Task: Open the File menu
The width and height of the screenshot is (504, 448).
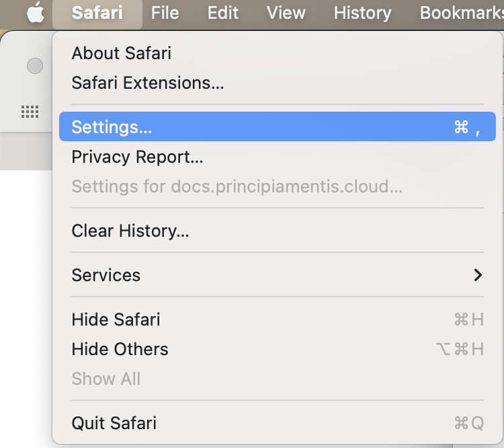Action: 165,13
